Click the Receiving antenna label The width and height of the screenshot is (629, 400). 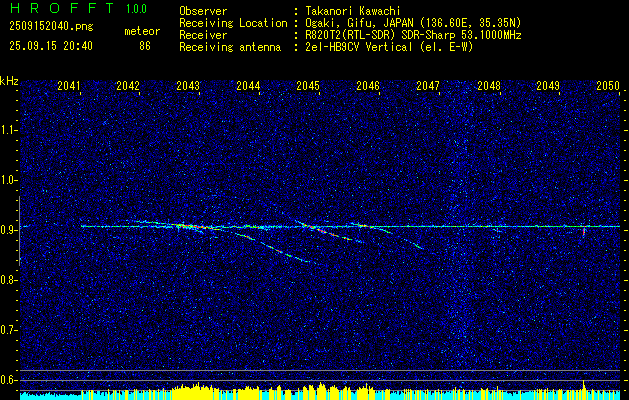(230, 47)
